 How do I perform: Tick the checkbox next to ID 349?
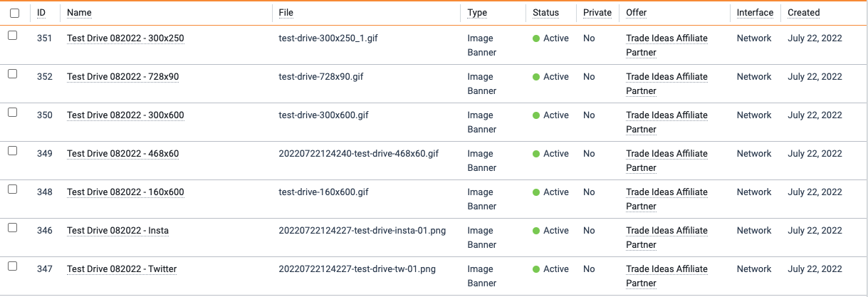click(12, 151)
